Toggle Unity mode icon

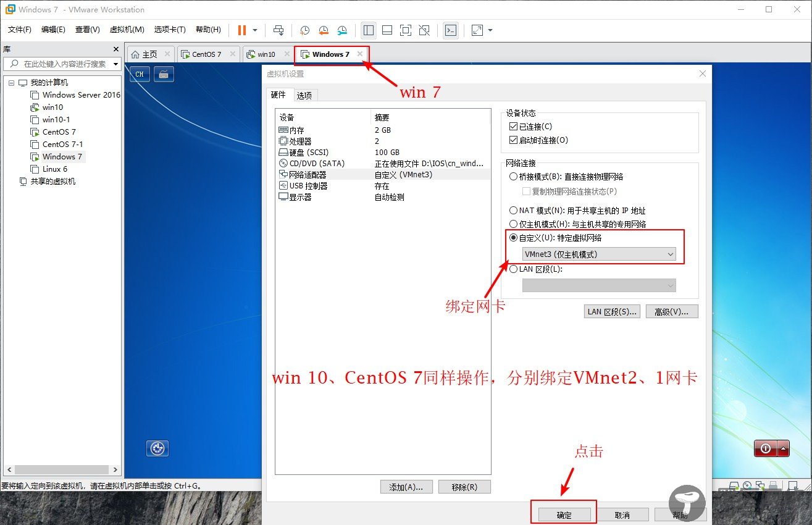[424, 30]
